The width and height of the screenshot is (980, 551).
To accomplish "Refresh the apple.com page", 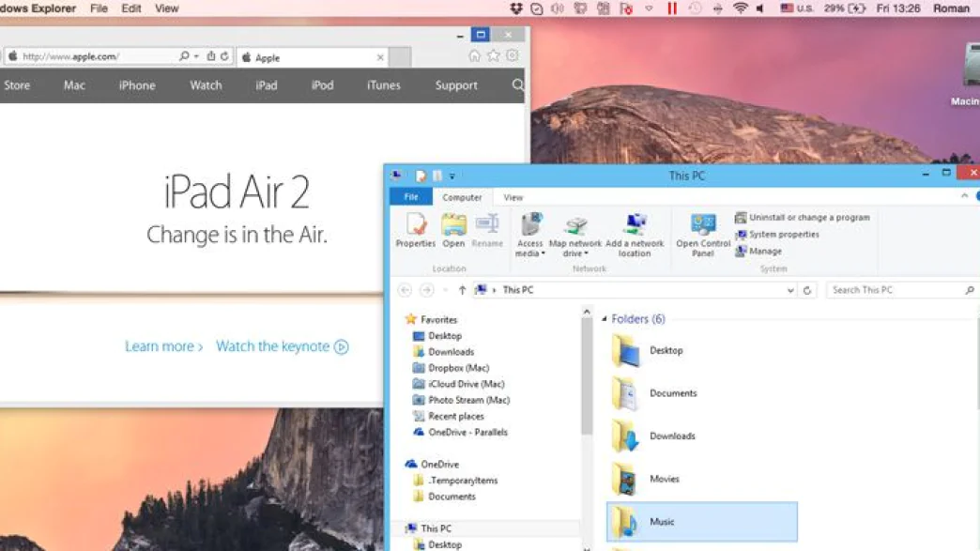I will click(224, 56).
